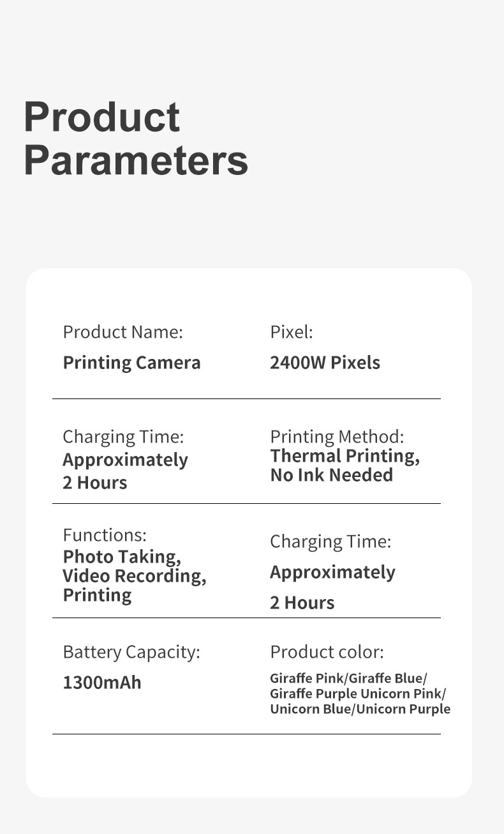Select the "1300mAh" battery value
The height and width of the screenshot is (834, 504).
pos(102,683)
